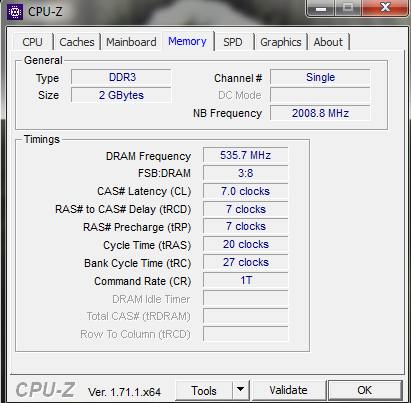The height and width of the screenshot is (403, 411).
Task: Click the memory Type field showing DDR3
Action: coord(121,77)
